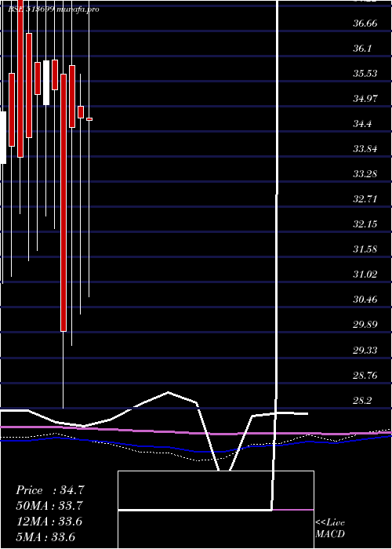Click the 34.4 price axis label
The image size is (392, 549).
(362, 124)
